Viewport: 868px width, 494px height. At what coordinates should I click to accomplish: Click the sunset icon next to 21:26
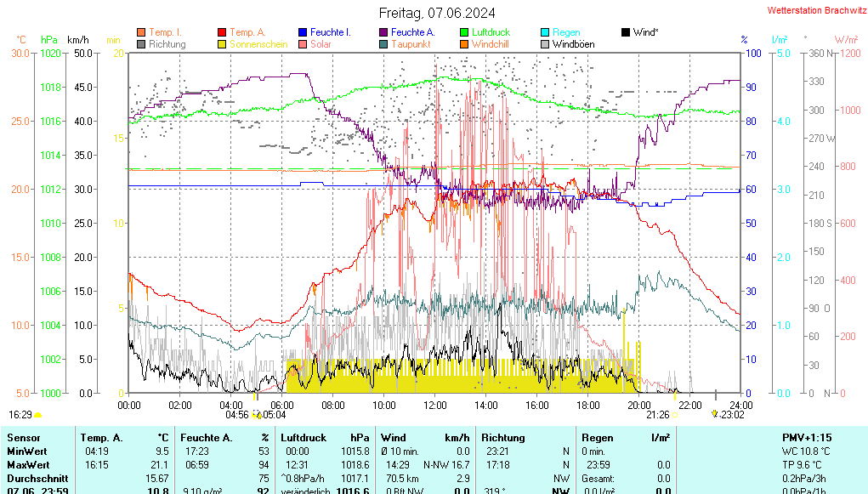676,415
